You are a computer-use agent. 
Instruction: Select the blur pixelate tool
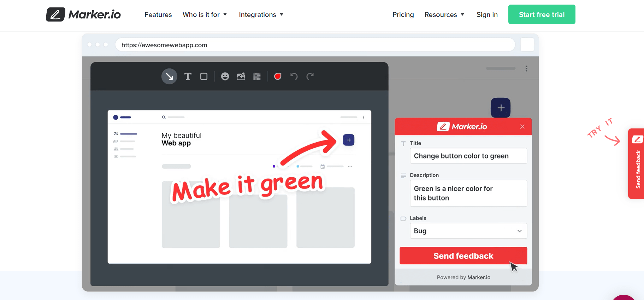pyautogui.click(x=257, y=76)
